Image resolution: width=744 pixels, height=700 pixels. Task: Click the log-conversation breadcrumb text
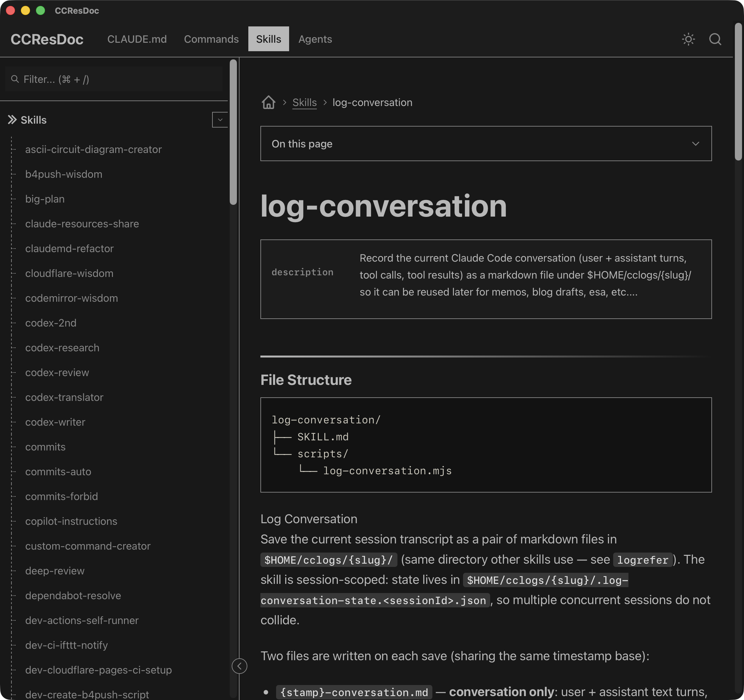point(372,102)
